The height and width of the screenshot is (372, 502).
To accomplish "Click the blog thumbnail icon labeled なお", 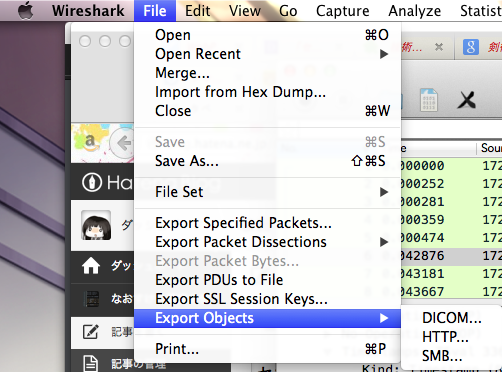I will 92,299.
